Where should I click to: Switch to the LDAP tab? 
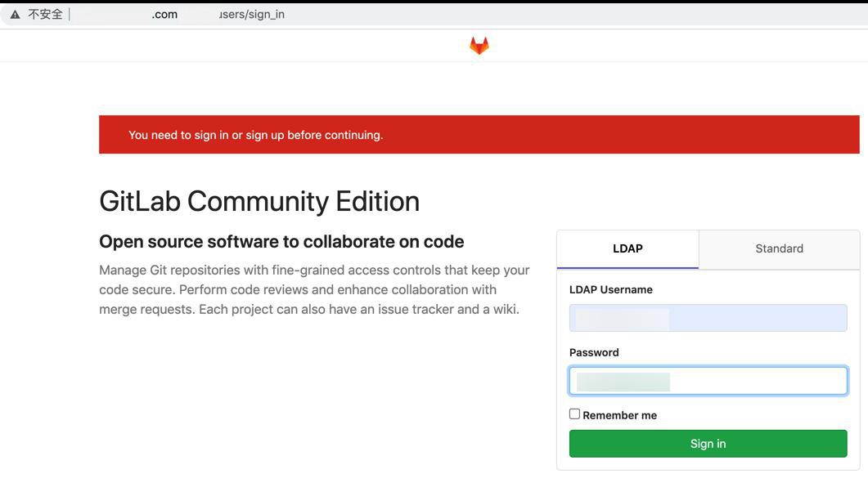click(x=627, y=248)
